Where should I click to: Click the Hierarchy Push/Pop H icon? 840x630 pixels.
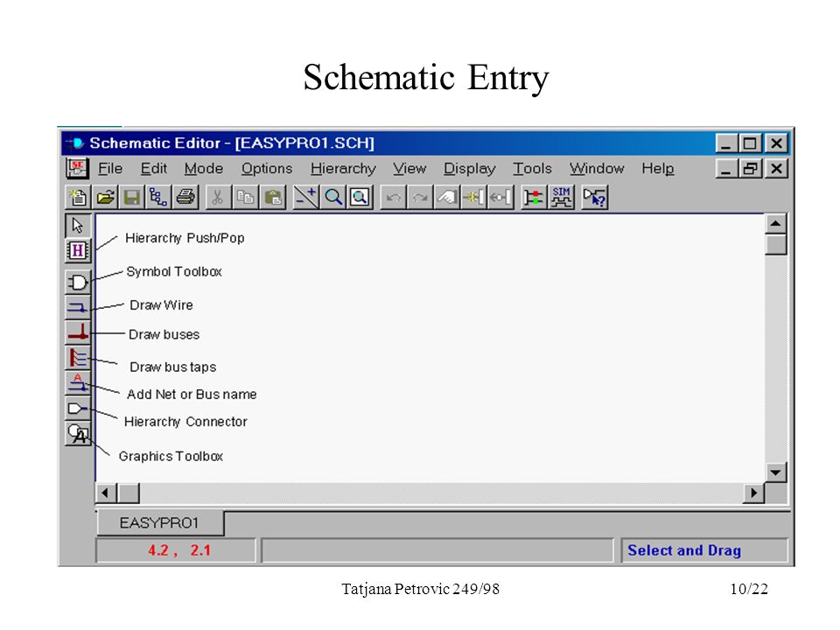pos(78,250)
